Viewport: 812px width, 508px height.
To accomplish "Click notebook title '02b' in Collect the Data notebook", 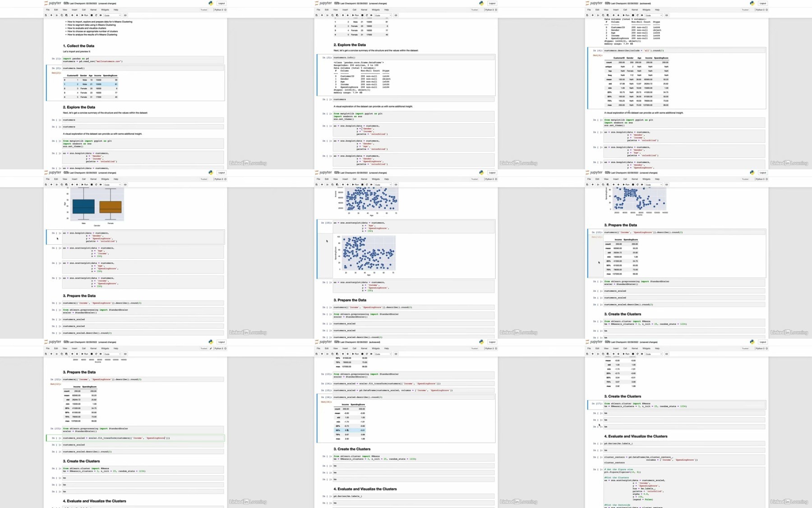I will coord(66,3).
